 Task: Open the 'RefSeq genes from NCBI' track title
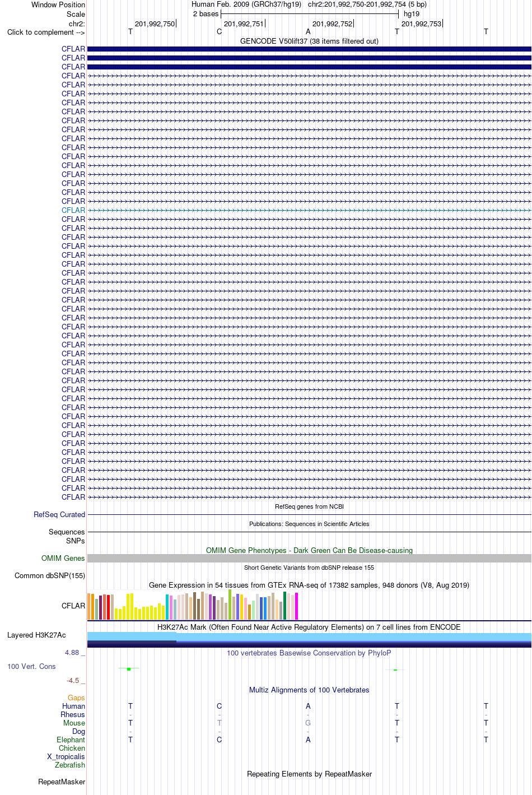[309, 506]
